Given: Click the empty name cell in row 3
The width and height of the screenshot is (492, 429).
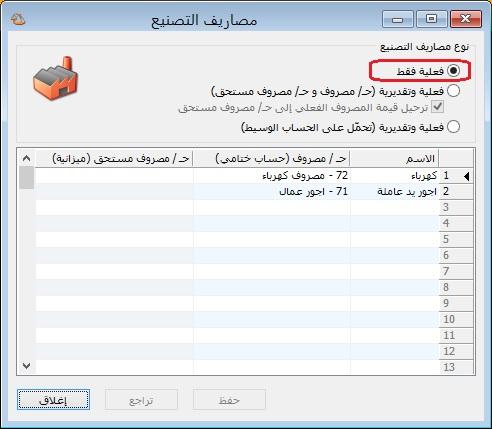Looking at the screenshot, I should pyautogui.click(x=394, y=208).
